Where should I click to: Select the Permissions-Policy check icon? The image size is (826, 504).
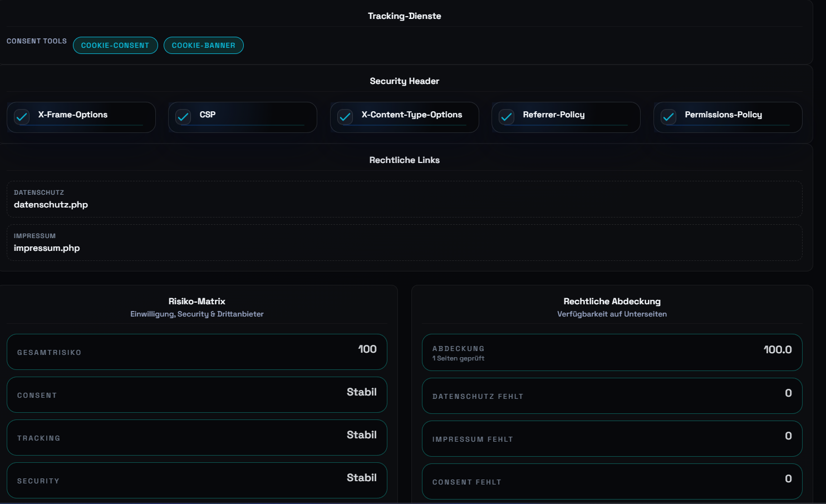(668, 117)
